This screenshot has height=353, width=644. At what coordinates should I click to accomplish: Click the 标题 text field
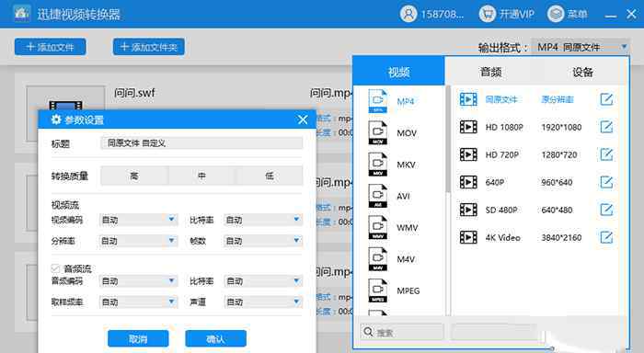pos(201,142)
